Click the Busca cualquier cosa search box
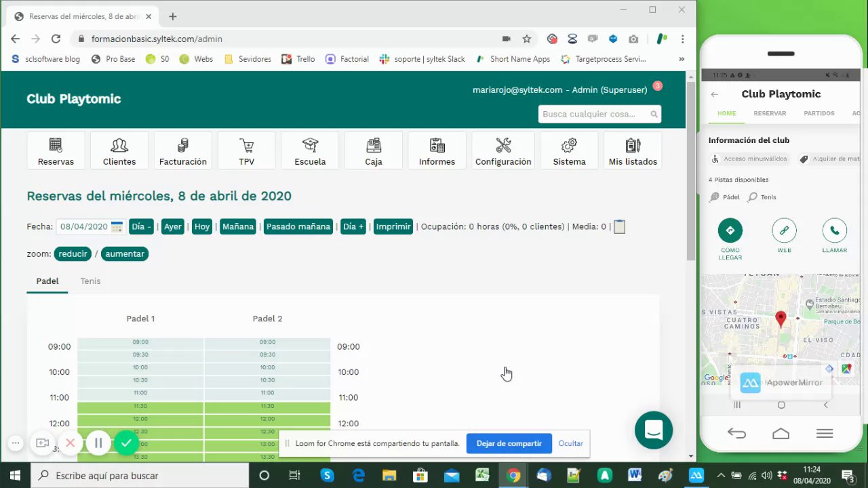The width and height of the screenshot is (868, 488). pos(599,114)
